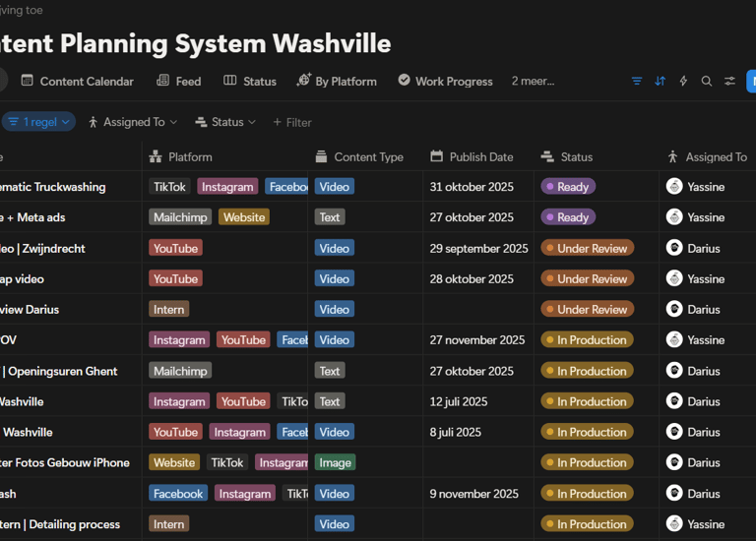This screenshot has height=541, width=756.
Task: Select the Work Progress tab
Action: click(445, 81)
